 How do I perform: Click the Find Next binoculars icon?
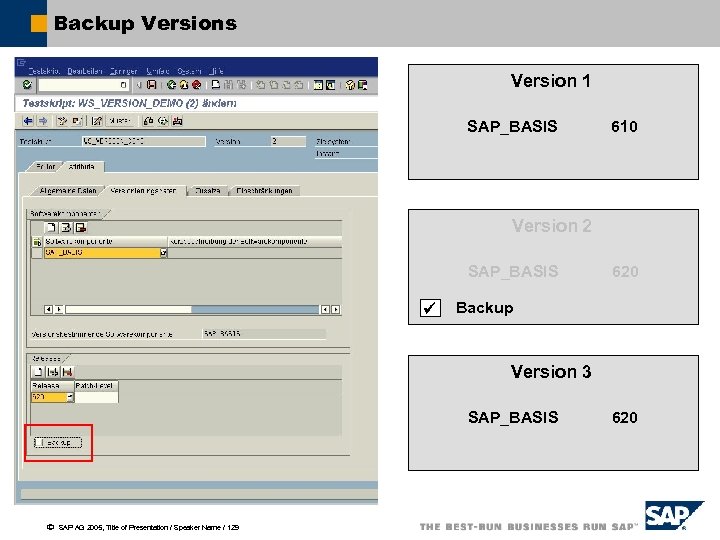pos(241,84)
